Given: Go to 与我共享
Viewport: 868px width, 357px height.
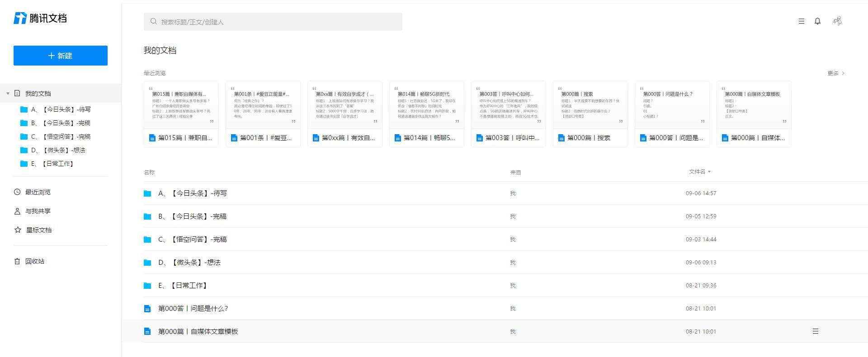Looking at the screenshot, I should coord(38,211).
